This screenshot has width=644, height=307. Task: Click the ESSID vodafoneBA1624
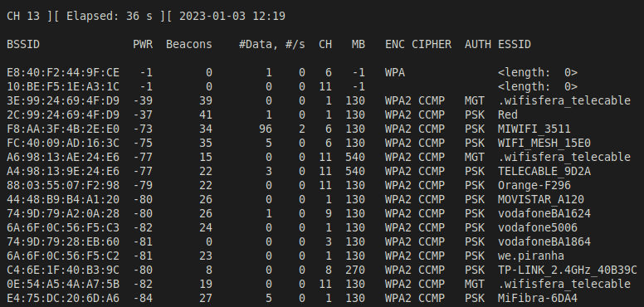[x=544, y=213]
